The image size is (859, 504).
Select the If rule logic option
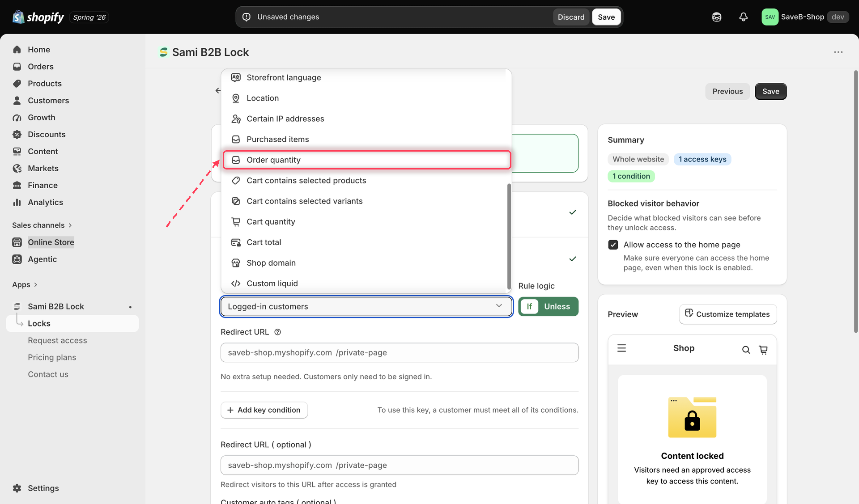pyautogui.click(x=529, y=307)
